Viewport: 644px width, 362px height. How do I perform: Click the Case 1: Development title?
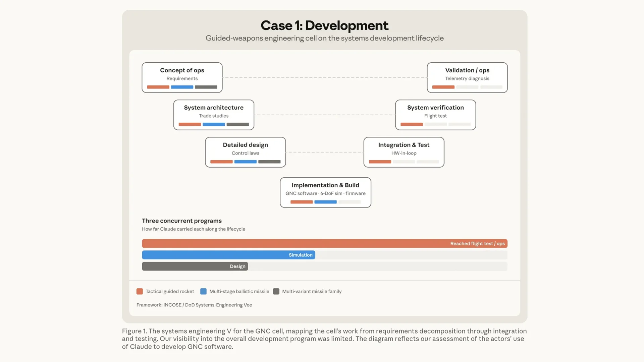click(324, 25)
